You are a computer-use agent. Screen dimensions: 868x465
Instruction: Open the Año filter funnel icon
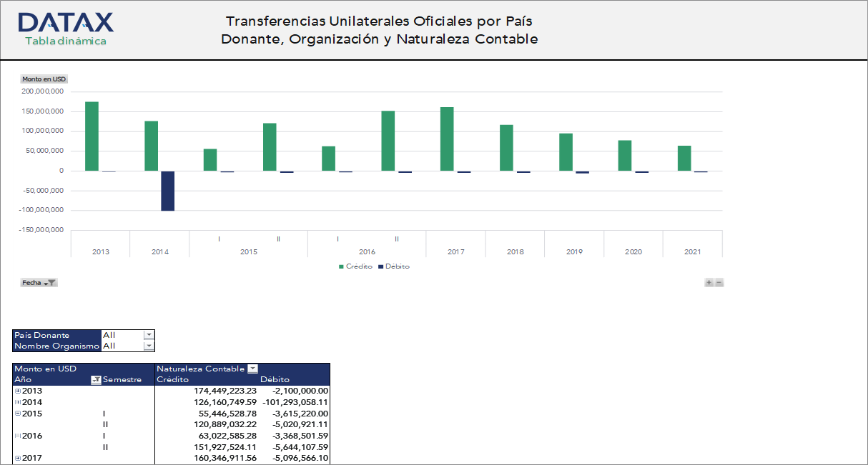[x=96, y=379]
